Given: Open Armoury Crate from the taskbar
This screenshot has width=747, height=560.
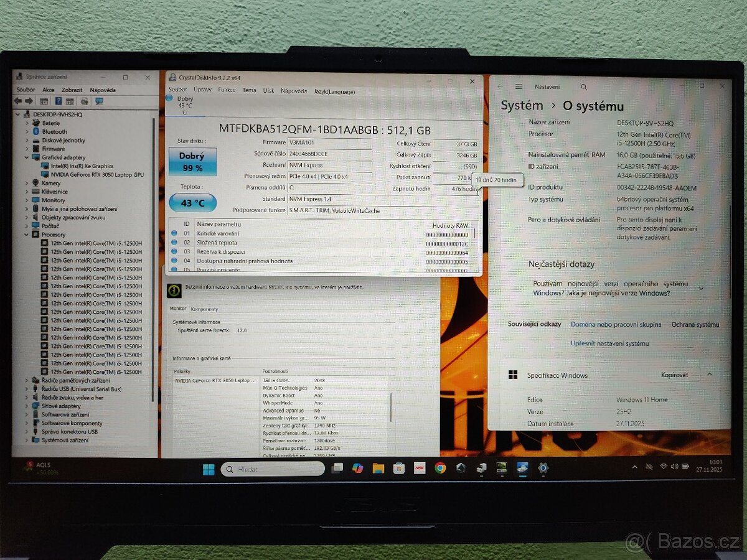Looking at the screenshot, I should 461,469.
